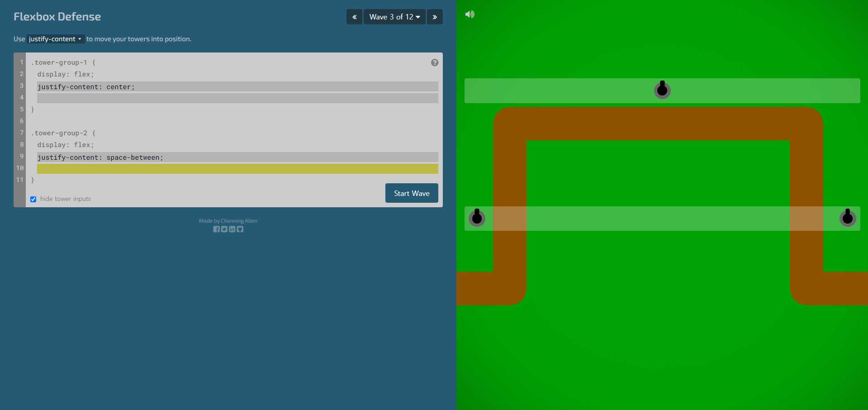The image size is (868, 410).
Task: Go to previous wave with left arrows
Action: click(x=354, y=17)
